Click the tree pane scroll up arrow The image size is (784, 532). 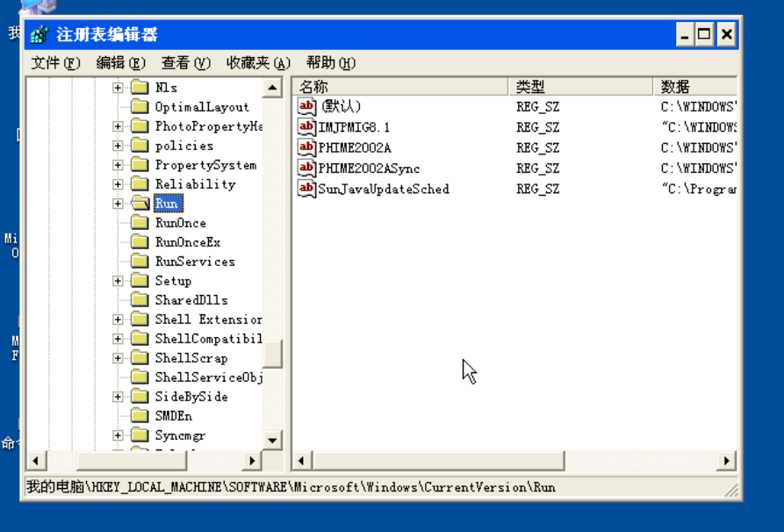[272, 88]
